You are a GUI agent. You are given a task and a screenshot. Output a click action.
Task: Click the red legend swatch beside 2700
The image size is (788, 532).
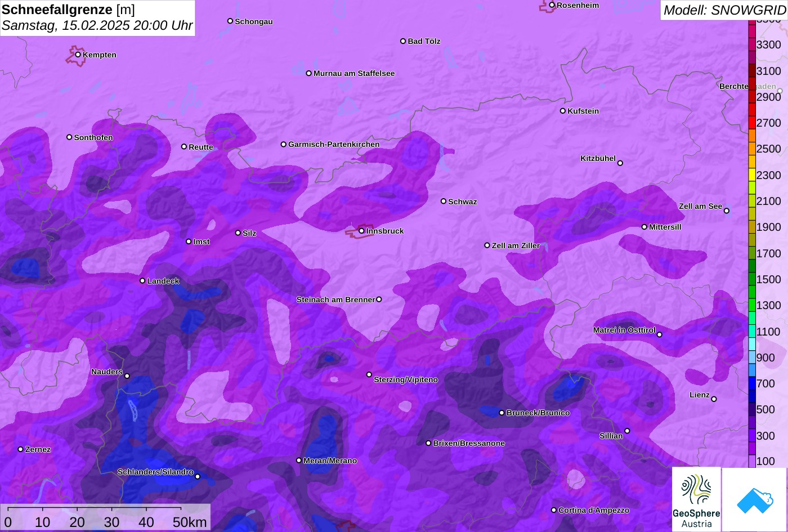click(752, 123)
